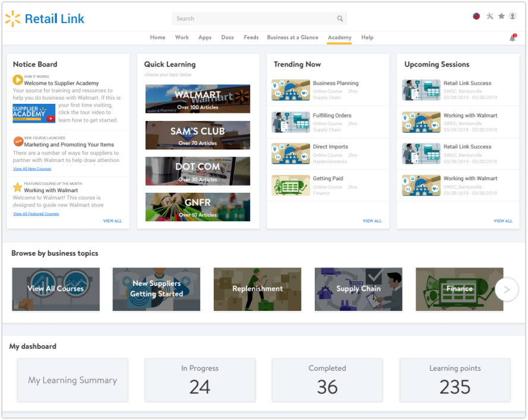The height and width of the screenshot is (420, 528).
Task: Click the search magnifier icon
Action: (x=340, y=19)
